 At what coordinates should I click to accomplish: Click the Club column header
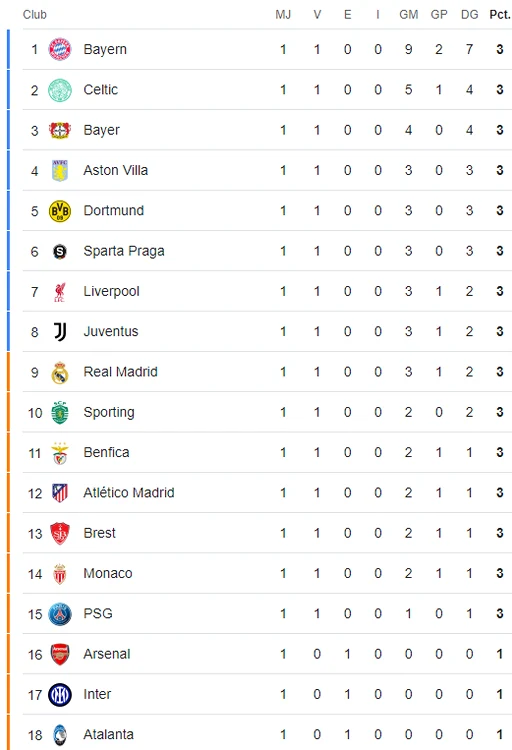[34, 15]
